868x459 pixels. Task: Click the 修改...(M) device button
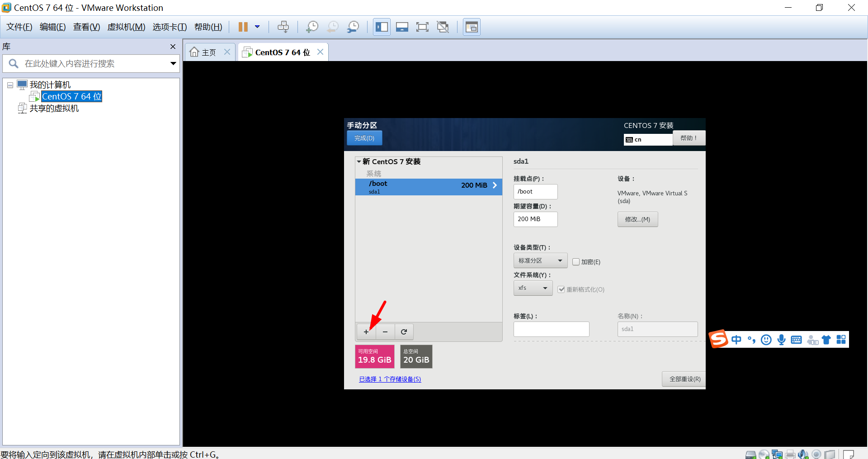(x=637, y=219)
